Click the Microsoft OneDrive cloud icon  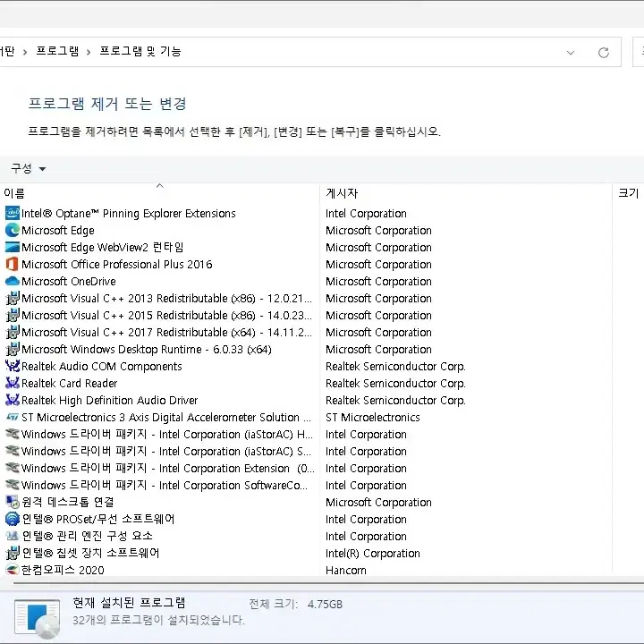pos(13,282)
